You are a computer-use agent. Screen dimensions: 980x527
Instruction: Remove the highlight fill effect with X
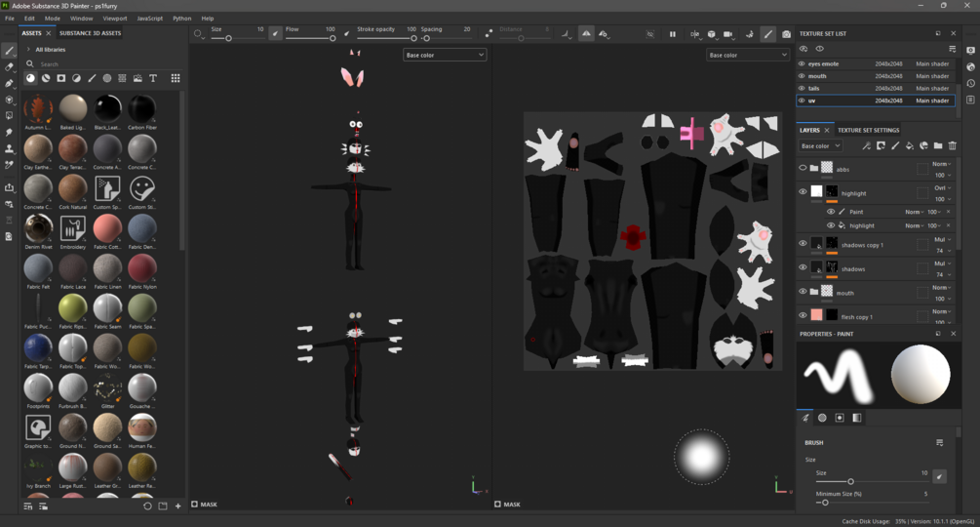coord(948,225)
